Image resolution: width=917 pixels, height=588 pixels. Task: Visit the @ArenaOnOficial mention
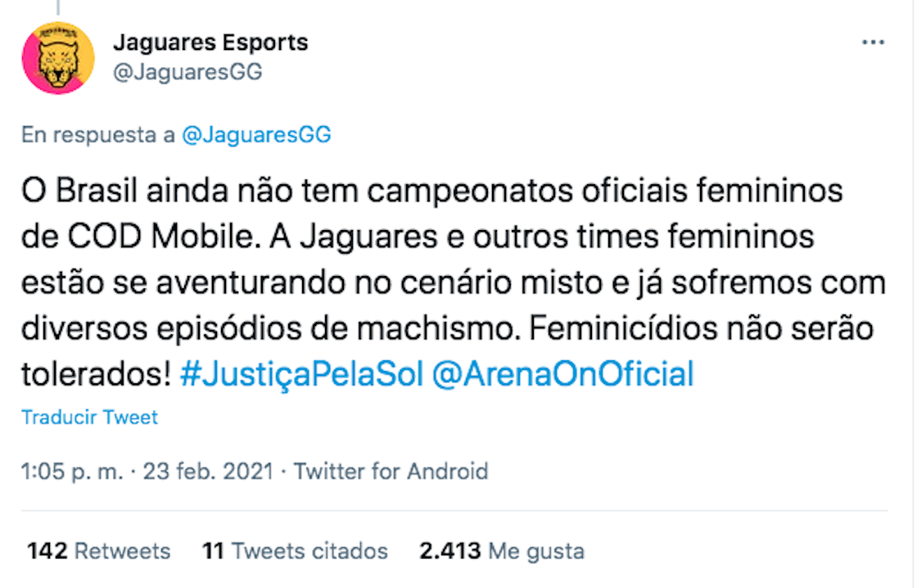click(x=563, y=373)
